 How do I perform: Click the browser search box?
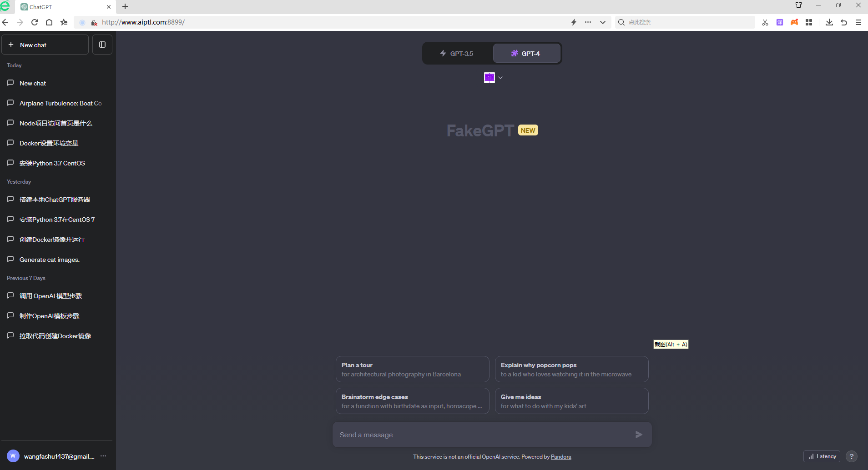coord(685,22)
